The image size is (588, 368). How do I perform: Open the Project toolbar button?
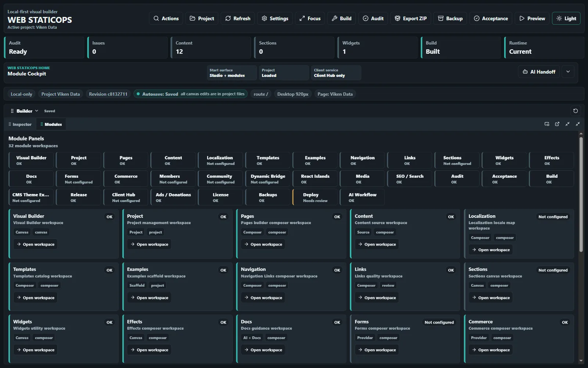[202, 18]
